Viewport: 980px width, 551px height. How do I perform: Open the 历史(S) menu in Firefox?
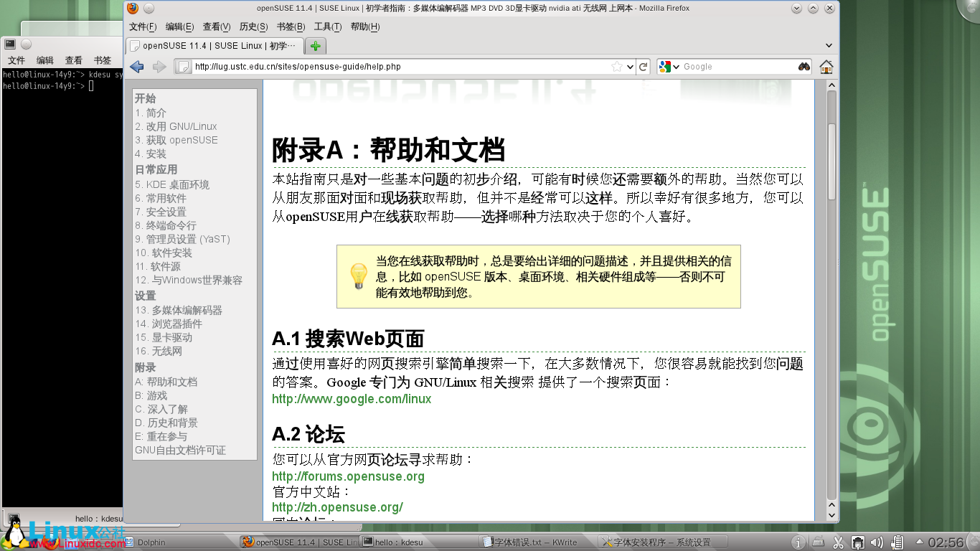pos(253,27)
